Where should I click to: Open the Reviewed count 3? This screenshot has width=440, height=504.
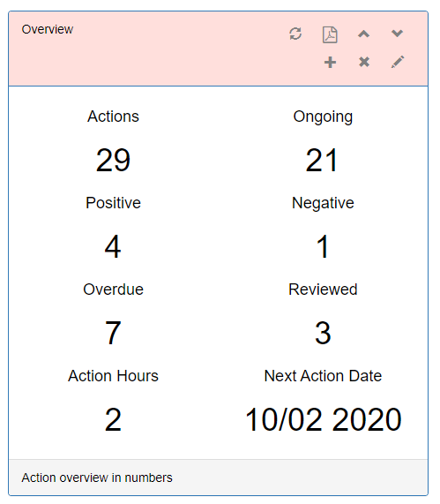coord(323,333)
